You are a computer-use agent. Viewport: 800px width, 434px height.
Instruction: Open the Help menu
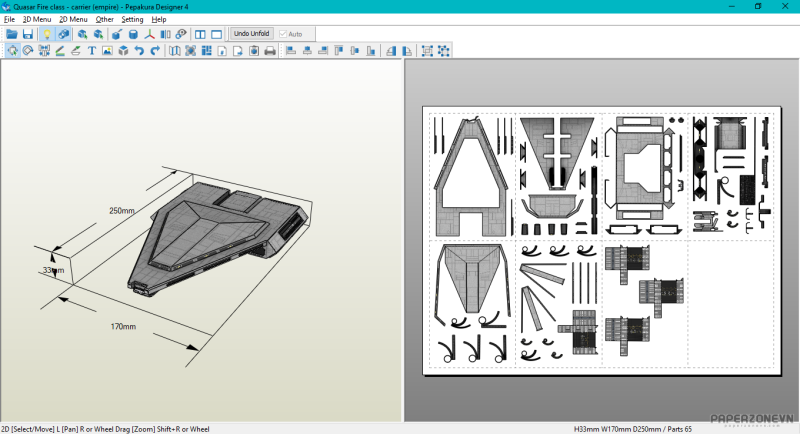pyautogui.click(x=159, y=19)
